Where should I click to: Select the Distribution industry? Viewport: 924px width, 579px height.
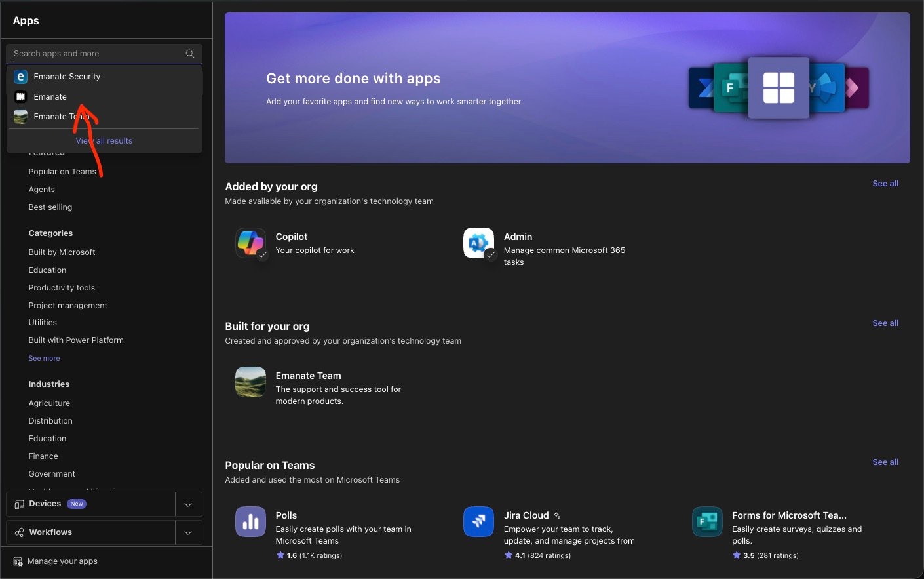pyautogui.click(x=50, y=421)
